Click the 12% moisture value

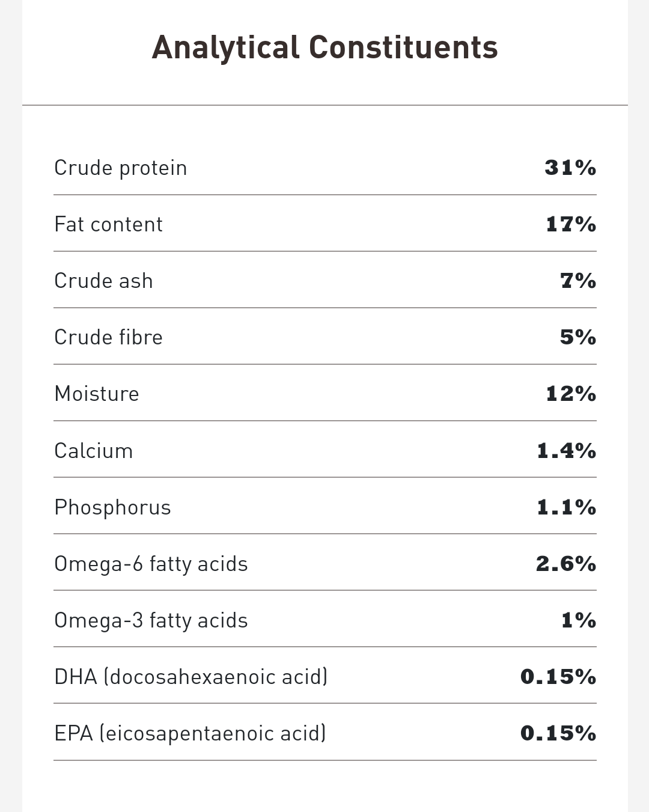click(570, 394)
